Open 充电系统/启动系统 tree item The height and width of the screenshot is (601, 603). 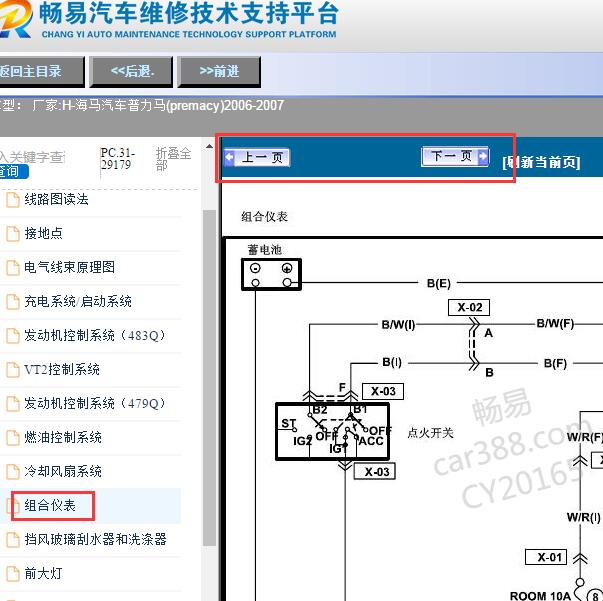tap(78, 301)
